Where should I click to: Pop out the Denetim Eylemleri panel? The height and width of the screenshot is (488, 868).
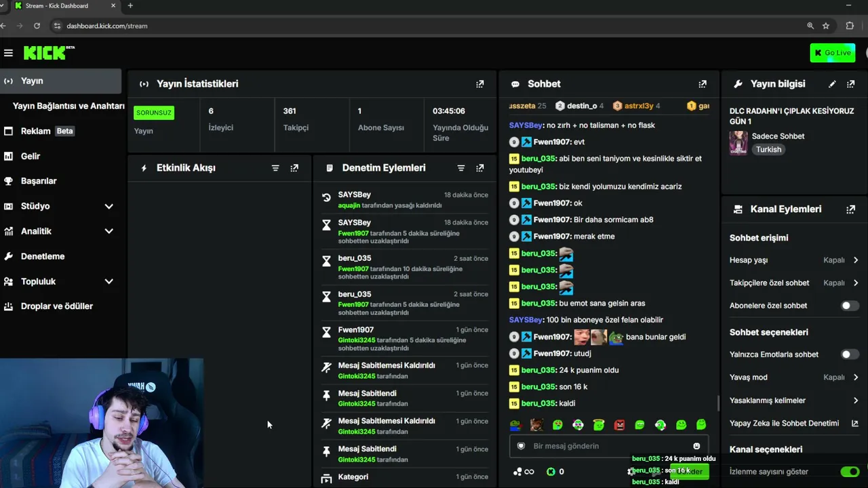(x=480, y=168)
